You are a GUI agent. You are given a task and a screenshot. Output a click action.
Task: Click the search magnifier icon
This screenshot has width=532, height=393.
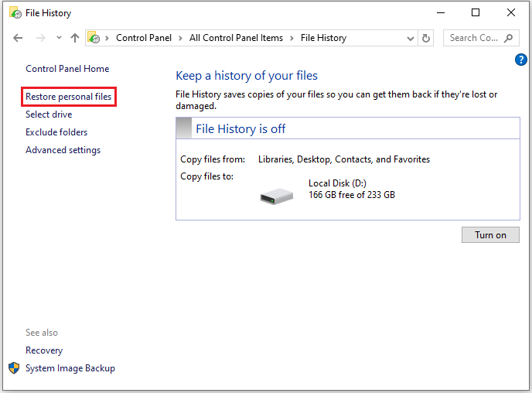click(x=508, y=38)
